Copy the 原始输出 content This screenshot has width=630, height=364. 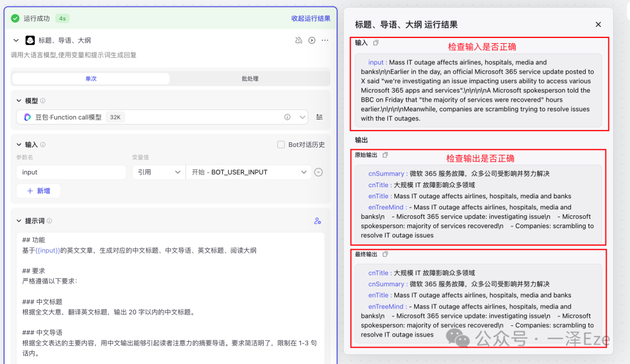coord(386,155)
